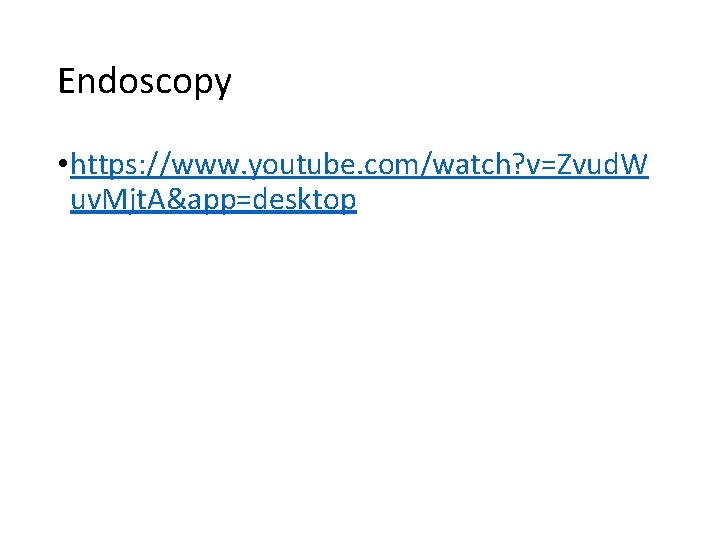
Task: Click the 'uvMjtA' text on second line
Action: pyautogui.click(x=118, y=199)
